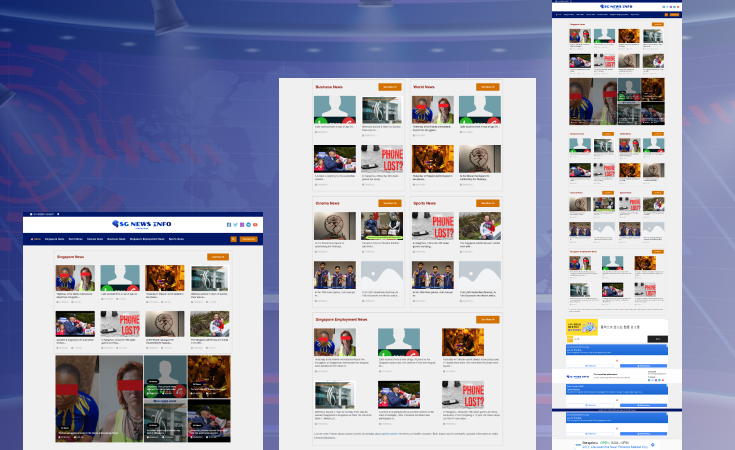Click the orange search icon in navbar
Screen dimensions: 735x450
coord(233,239)
